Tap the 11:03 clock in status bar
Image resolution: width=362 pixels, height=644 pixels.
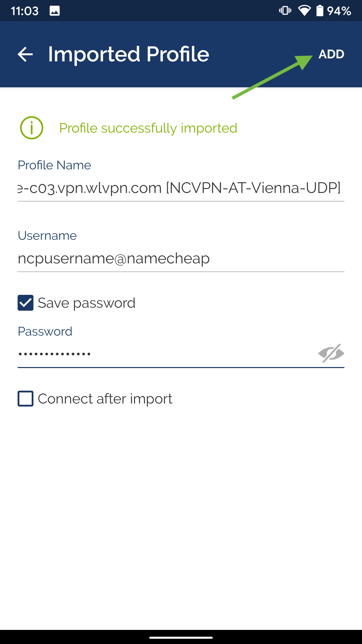(25, 11)
